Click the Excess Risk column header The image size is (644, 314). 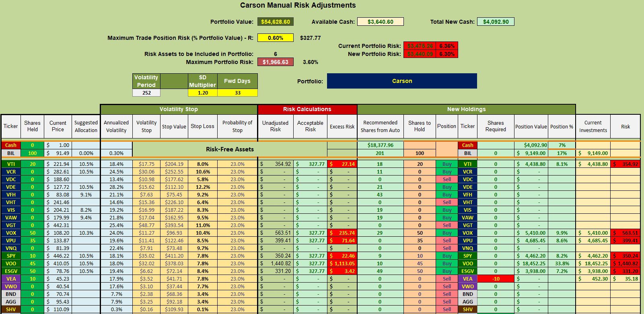click(x=342, y=126)
